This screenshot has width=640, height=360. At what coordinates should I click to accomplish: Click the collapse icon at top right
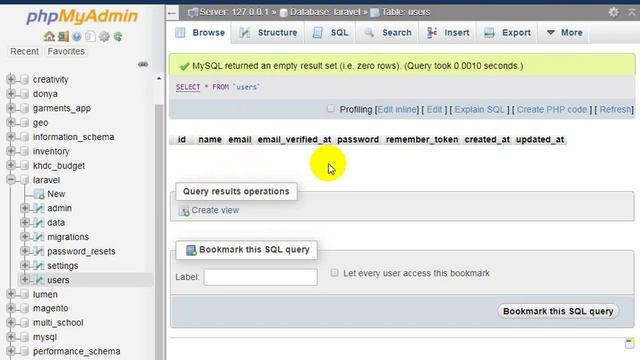[x=632, y=12]
